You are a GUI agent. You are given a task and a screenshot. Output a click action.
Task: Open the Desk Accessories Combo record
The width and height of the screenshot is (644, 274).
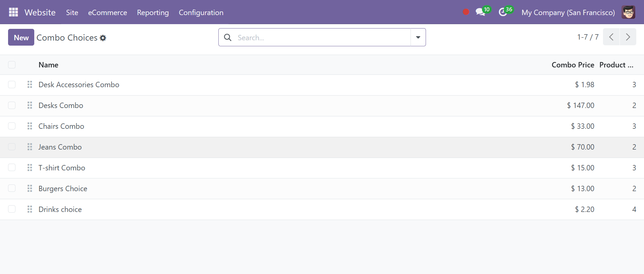(x=79, y=85)
